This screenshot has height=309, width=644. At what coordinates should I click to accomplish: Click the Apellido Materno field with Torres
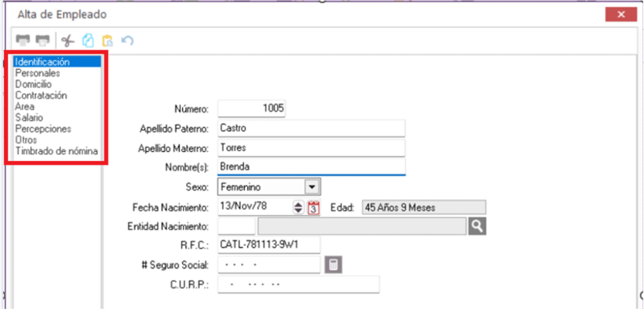[x=311, y=147]
